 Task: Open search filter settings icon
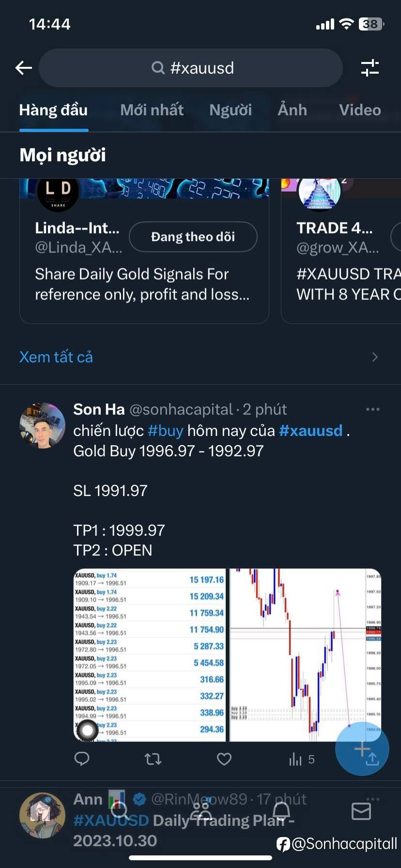pos(370,68)
